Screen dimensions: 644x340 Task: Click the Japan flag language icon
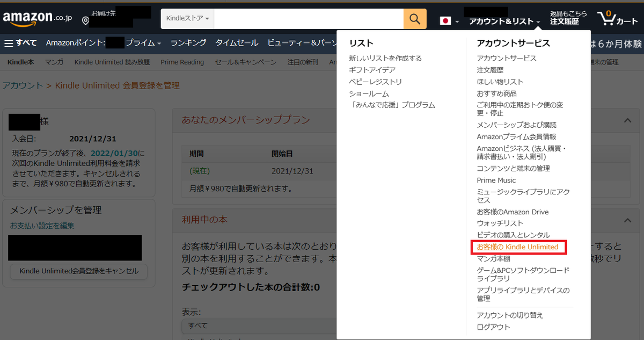point(445,21)
